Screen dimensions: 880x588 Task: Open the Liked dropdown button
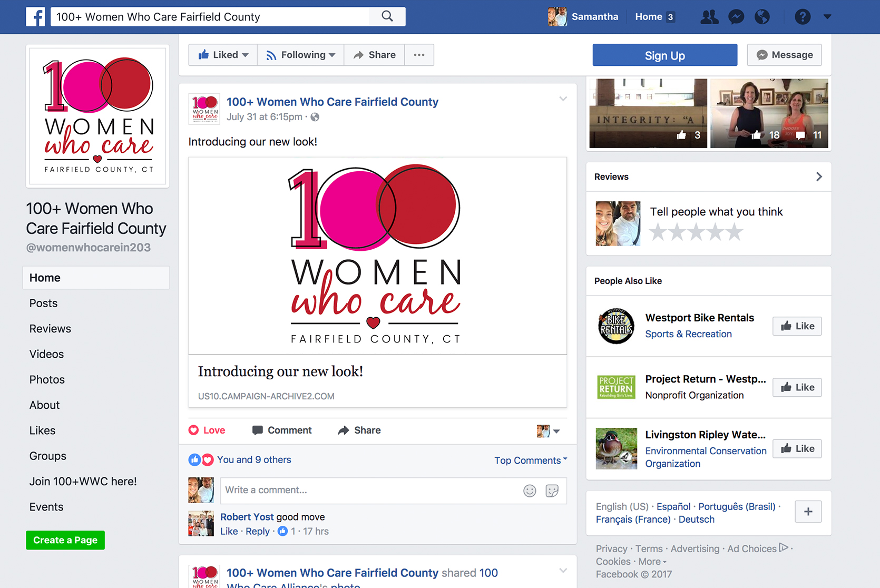223,55
